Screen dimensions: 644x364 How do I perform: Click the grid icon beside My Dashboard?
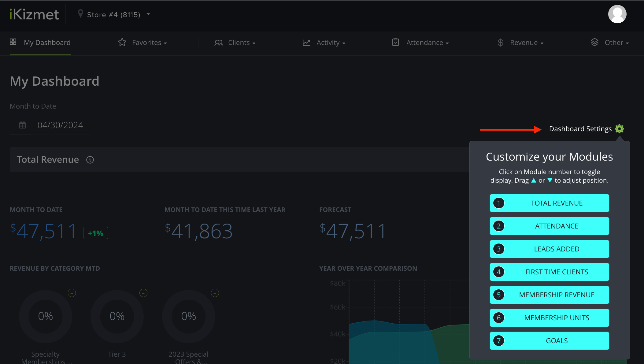13,42
